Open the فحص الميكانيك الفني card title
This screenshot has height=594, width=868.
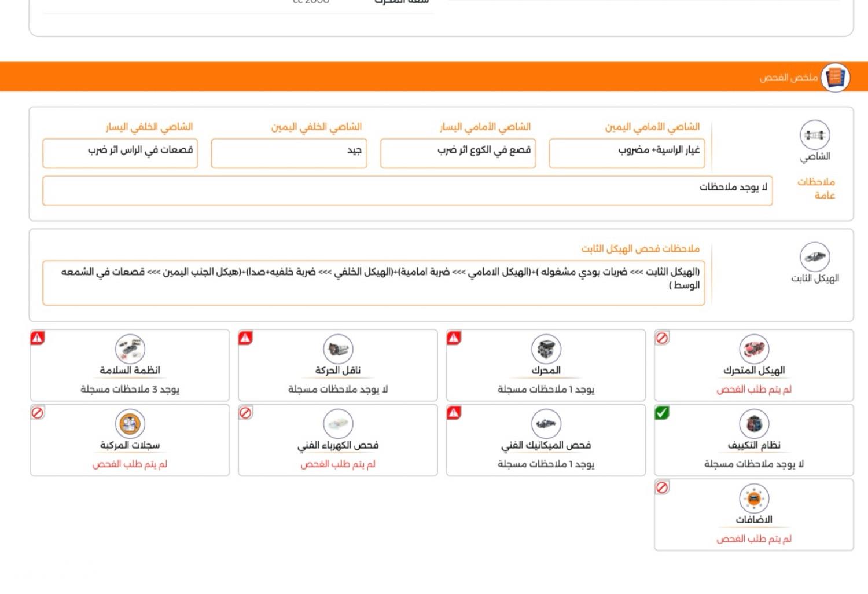[x=546, y=445]
